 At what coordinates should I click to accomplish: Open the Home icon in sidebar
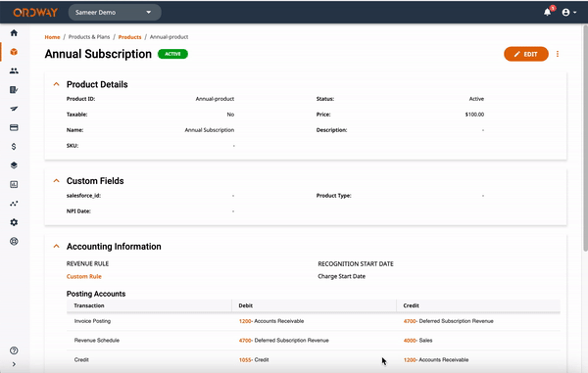click(x=14, y=33)
